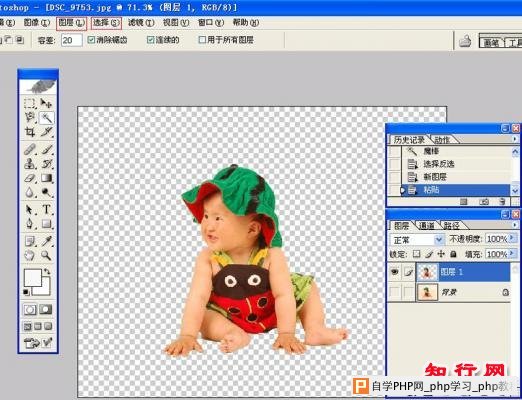Switch to the 动作 tab
Viewport: 522px width, 400px height.
(443, 140)
